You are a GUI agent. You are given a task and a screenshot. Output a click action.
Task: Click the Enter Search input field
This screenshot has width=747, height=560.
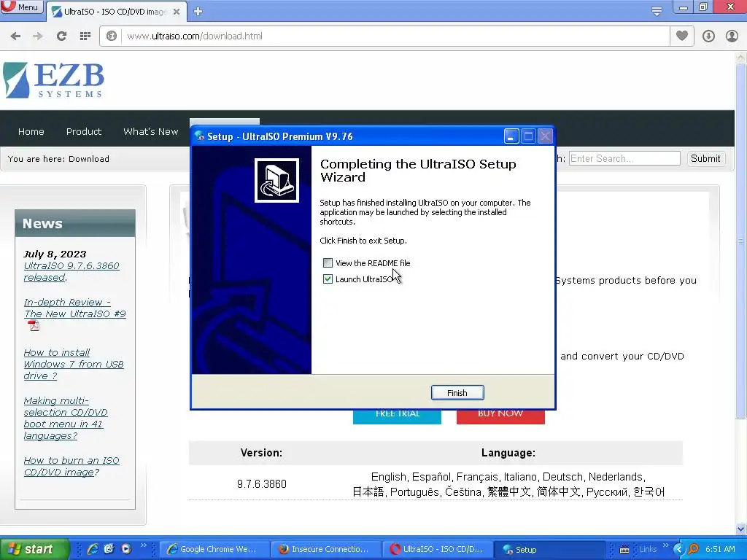pyautogui.click(x=624, y=158)
